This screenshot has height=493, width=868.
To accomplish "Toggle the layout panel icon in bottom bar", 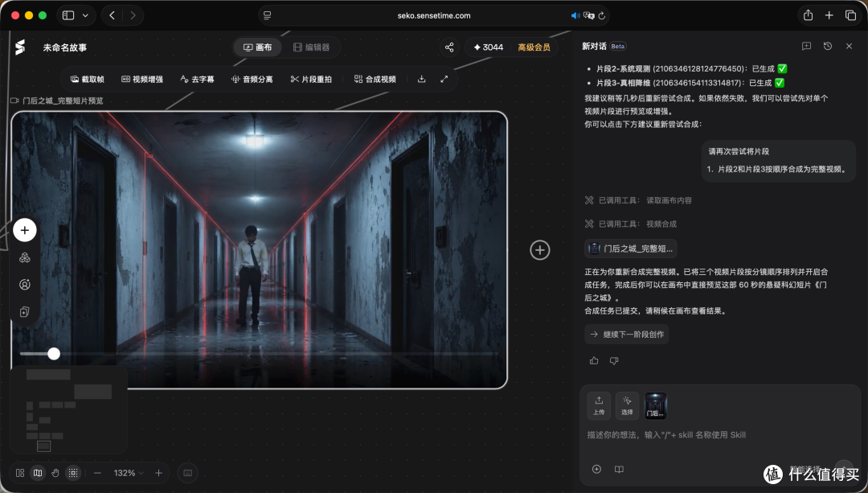I will (20, 473).
